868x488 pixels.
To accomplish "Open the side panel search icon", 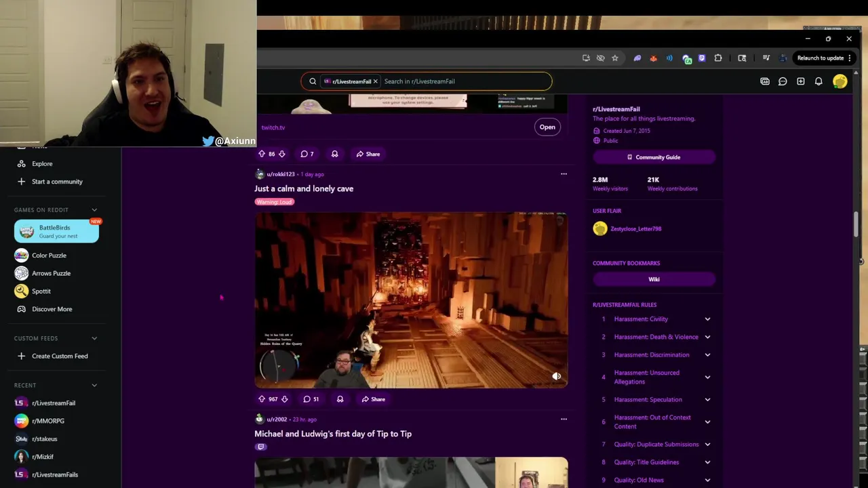I will pyautogui.click(x=742, y=58).
